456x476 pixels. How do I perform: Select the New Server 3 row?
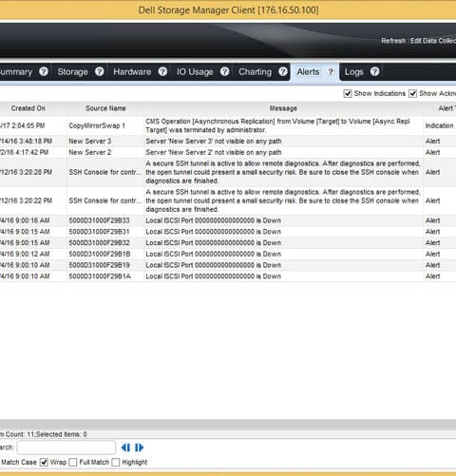click(228, 142)
